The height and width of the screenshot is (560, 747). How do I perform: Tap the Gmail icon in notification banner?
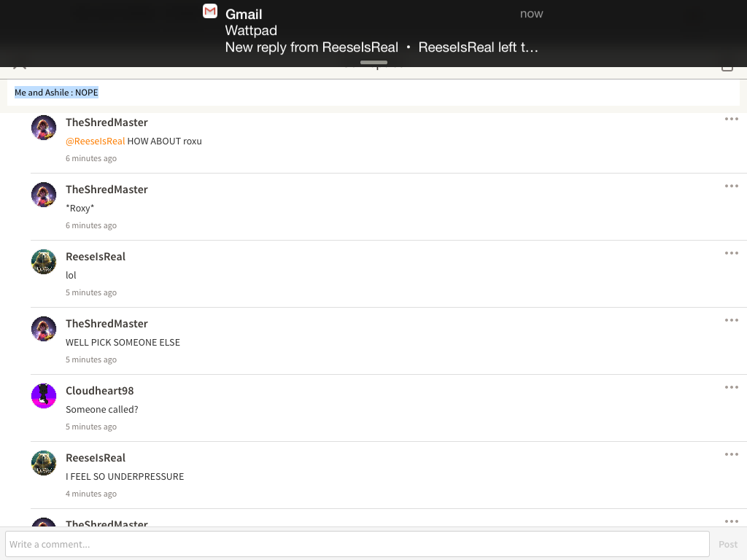(x=210, y=11)
